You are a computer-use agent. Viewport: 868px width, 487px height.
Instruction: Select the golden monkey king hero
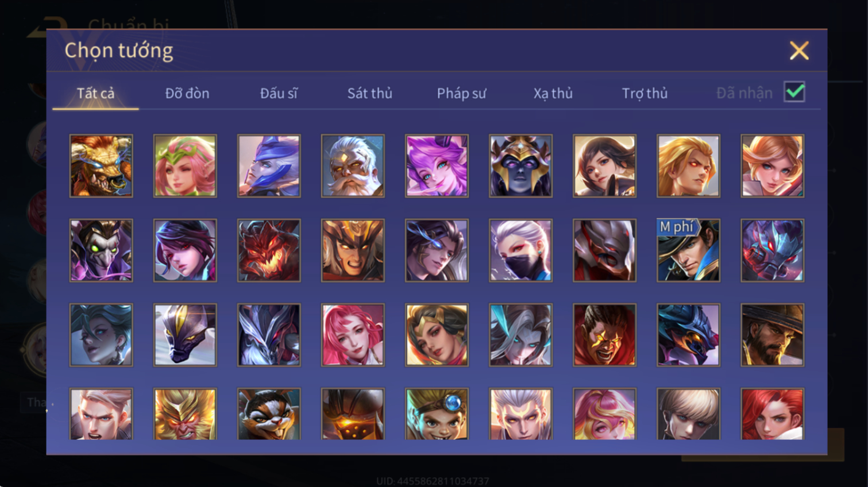coord(185,414)
